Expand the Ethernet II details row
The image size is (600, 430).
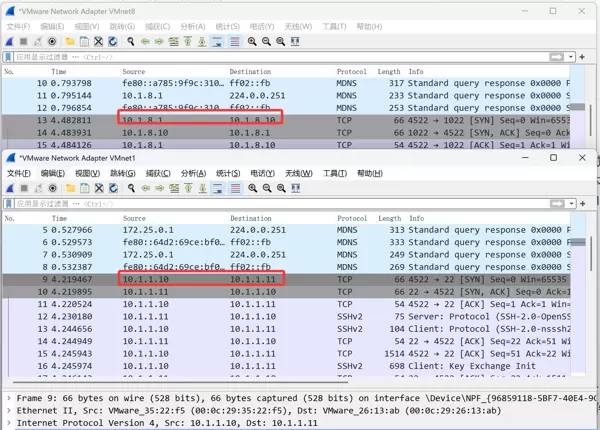click(x=8, y=409)
